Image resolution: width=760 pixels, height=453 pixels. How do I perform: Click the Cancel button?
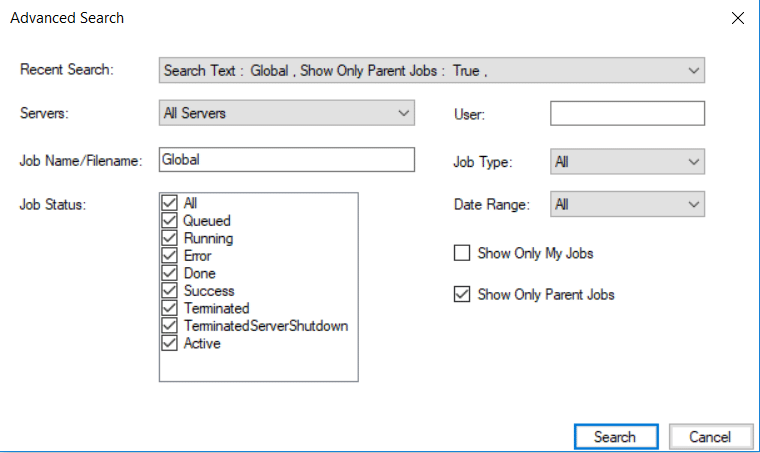point(709,437)
